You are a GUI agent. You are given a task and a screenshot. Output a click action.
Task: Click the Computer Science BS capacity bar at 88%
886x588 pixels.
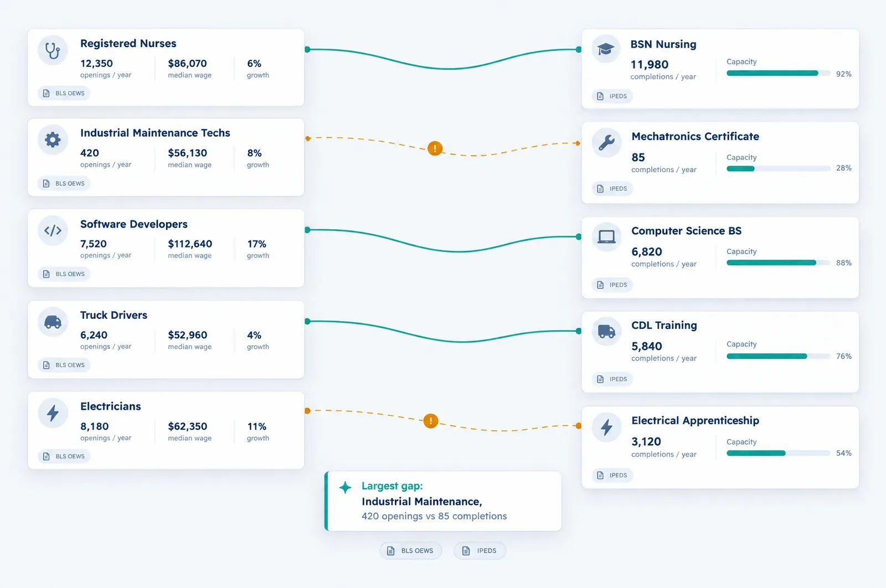pyautogui.click(x=779, y=262)
